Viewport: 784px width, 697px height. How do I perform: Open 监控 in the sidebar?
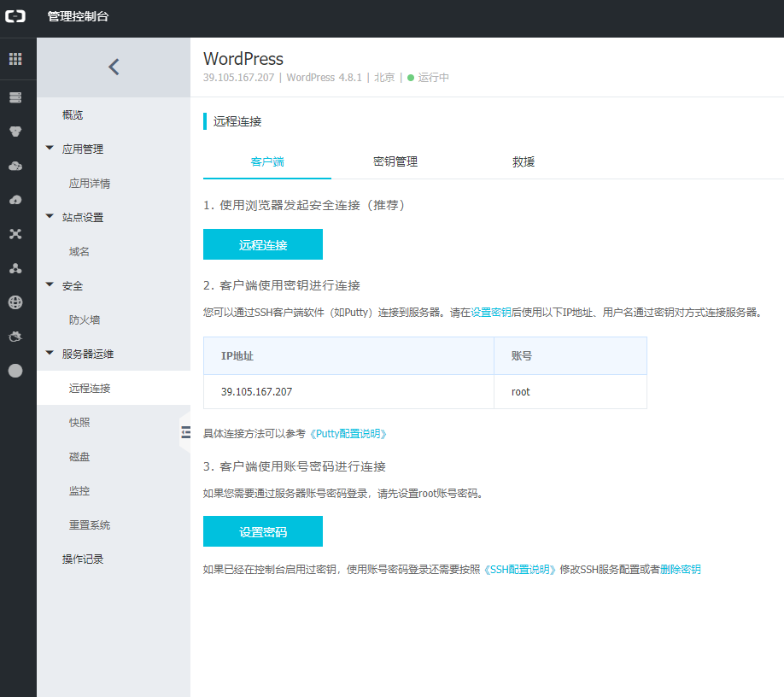(79, 491)
